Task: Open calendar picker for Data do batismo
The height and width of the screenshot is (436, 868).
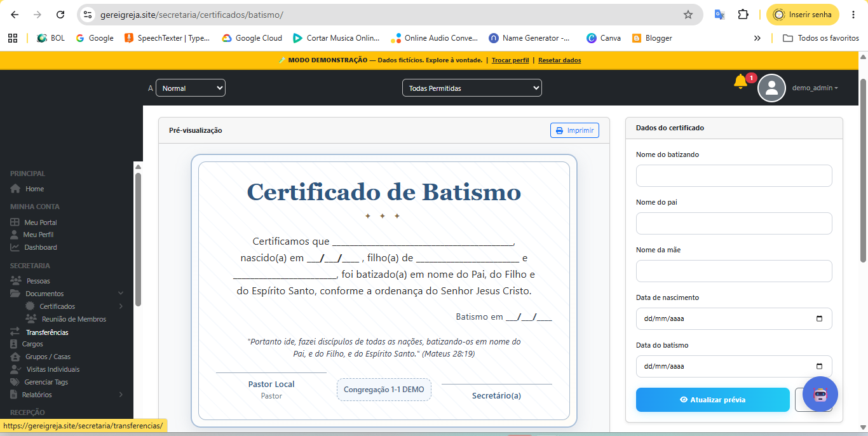Action: point(819,367)
